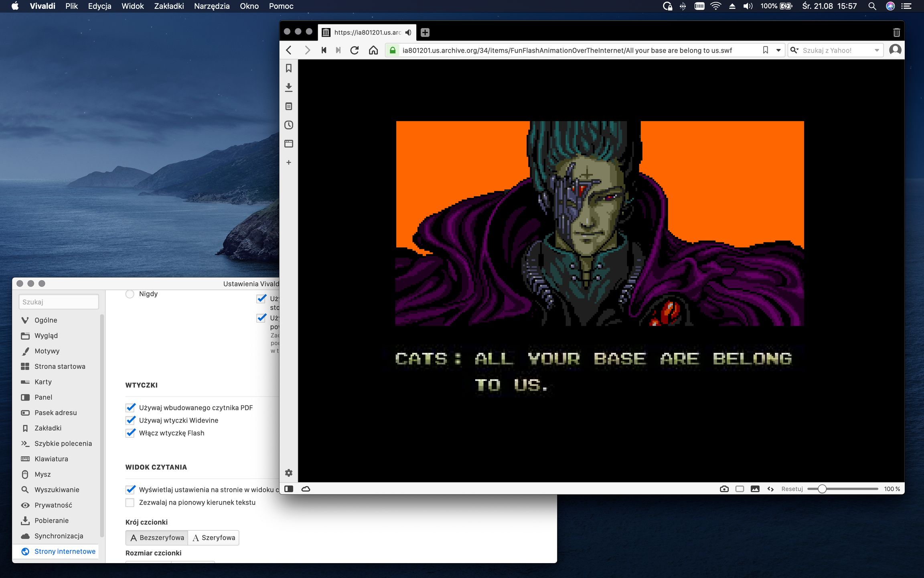Viewport: 924px width, 578px height.
Task: Switch to the Prywatność settings section
Action: 53,505
